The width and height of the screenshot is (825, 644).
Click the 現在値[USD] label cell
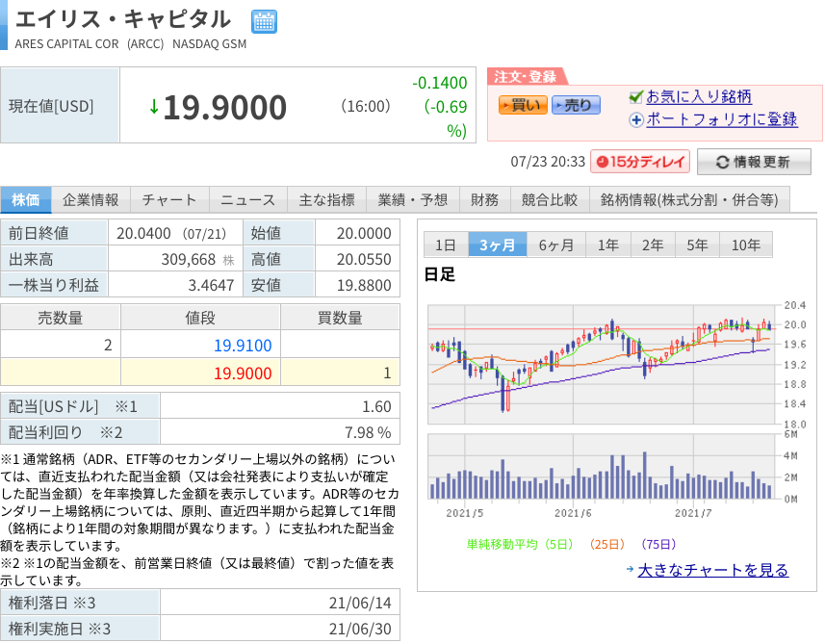coord(60,105)
